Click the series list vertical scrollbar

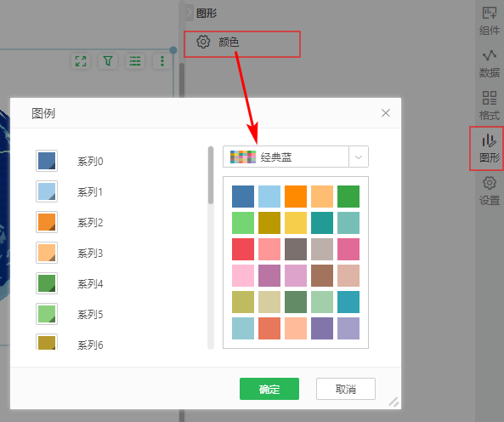click(211, 175)
